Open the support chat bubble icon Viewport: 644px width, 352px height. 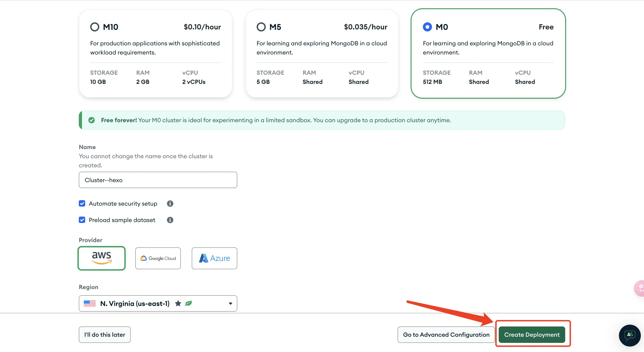630,336
